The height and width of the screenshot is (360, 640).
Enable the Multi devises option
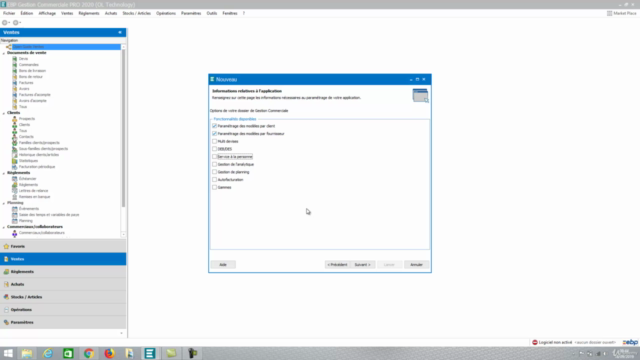click(214, 141)
